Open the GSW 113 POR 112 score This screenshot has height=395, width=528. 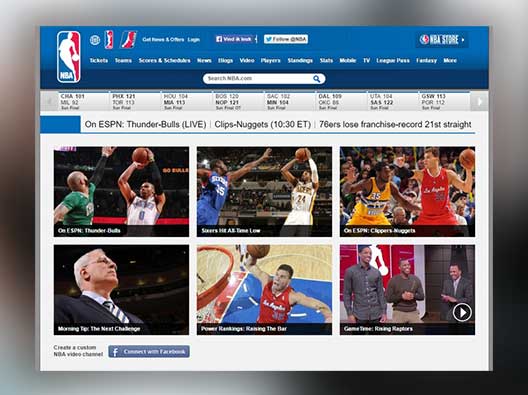pyautogui.click(x=444, y=101)
